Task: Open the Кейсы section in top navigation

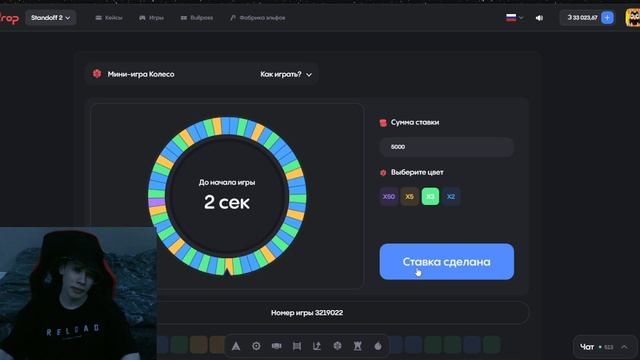Action: pyautogui.click(x=109, y=18)
